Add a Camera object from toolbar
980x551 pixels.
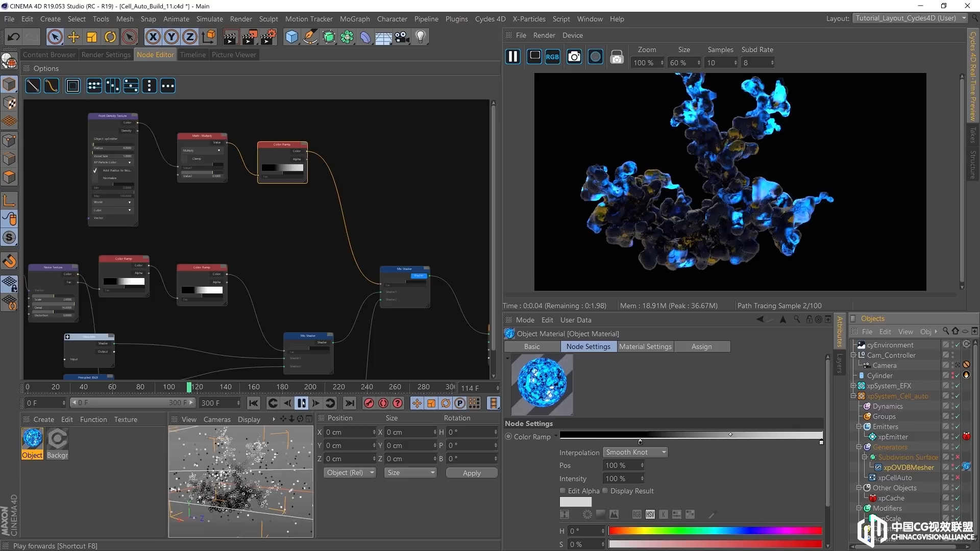402,37
